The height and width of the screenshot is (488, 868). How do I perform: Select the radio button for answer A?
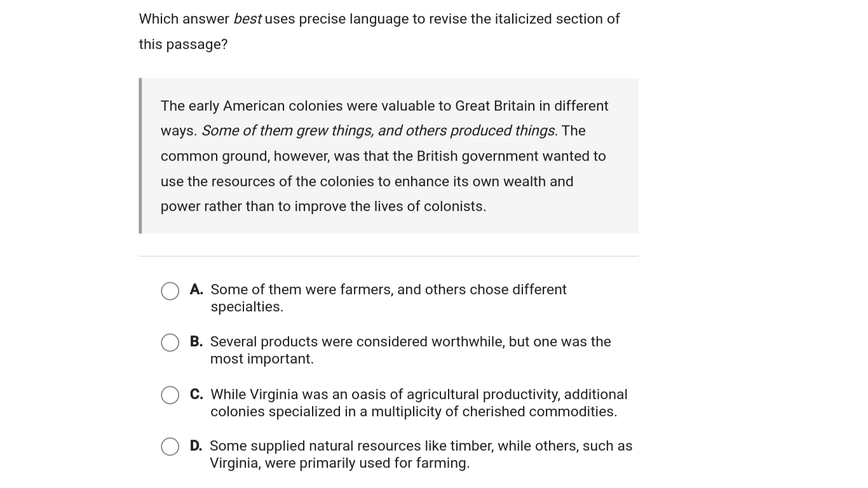[170, 291]
